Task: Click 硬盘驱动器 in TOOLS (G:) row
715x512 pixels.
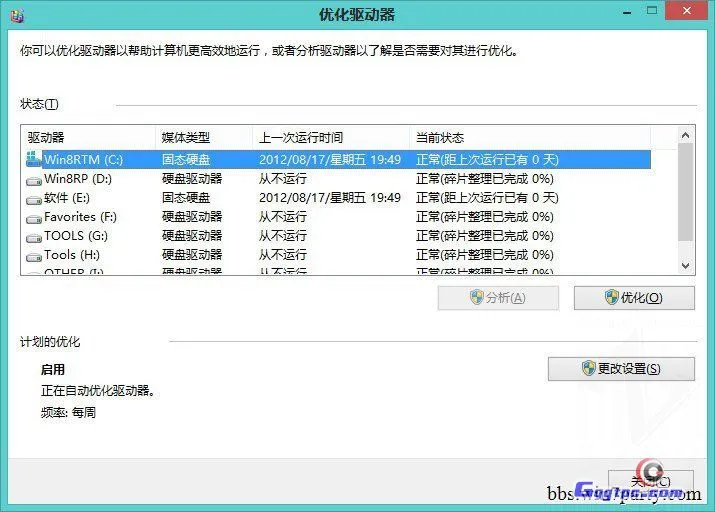Action: [x=192, y=236]
